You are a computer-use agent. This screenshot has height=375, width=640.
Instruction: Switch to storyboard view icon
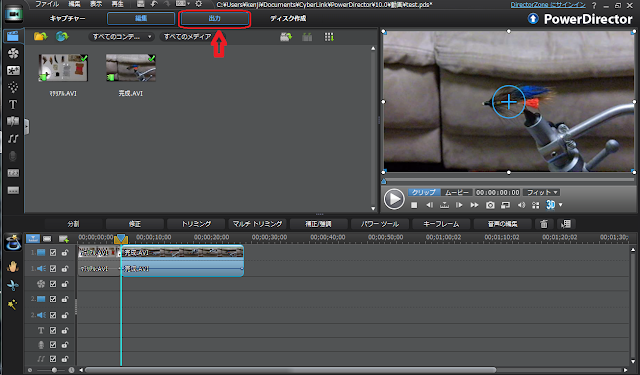47,239
